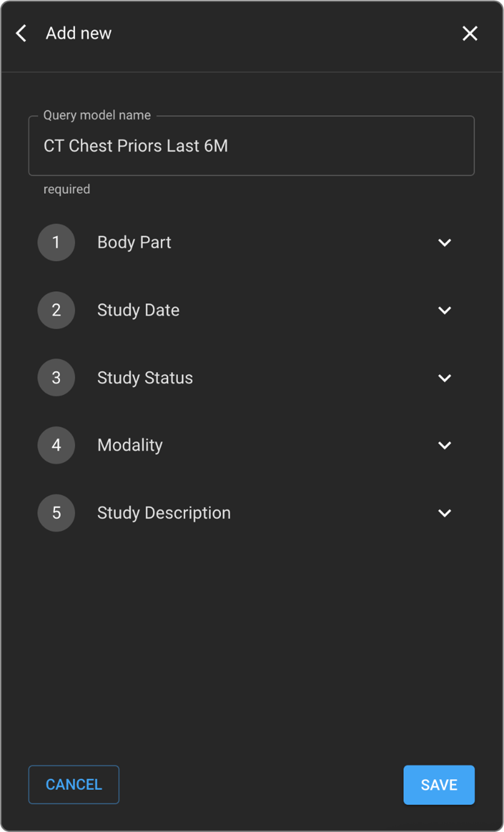
Task: Click the step 5 number circle
Action: [56, 513]
